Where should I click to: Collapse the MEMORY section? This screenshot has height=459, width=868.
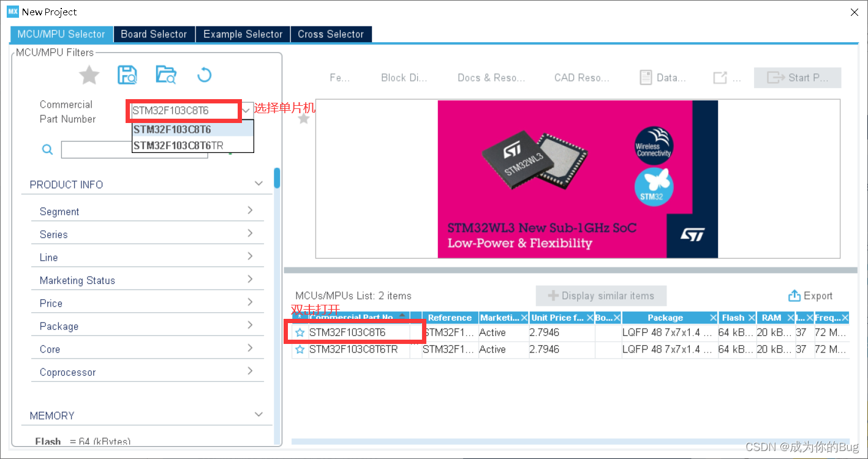[259, 415]
